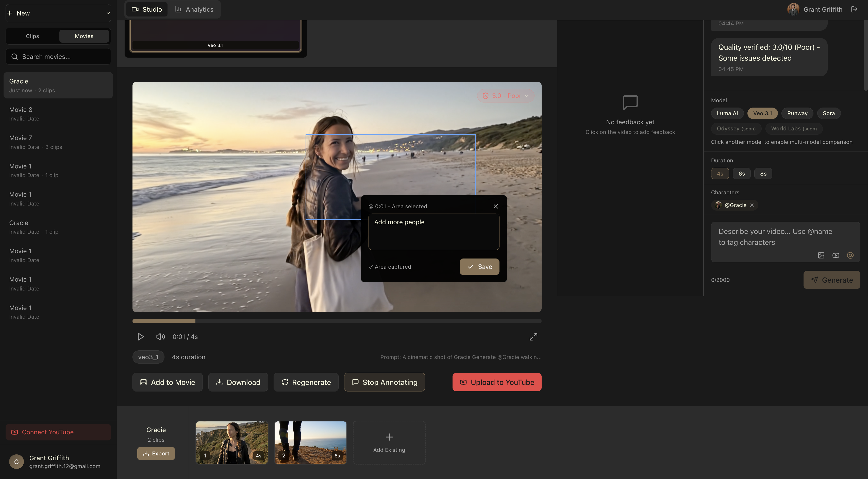Expand the 3.0 - Poor quality badge
The height and width of the screenshot is (479, 868).
click(505, 96)
